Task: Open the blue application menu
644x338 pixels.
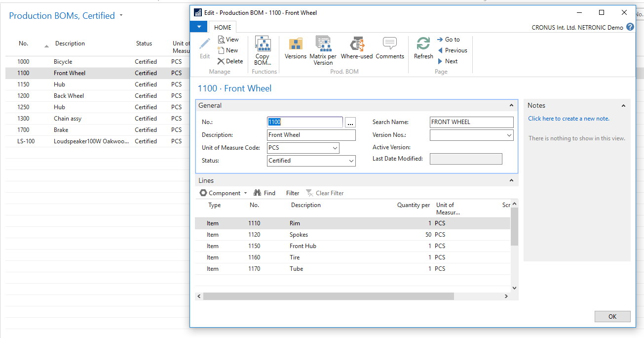Action: pyautogui.click(x=198, y=27)
